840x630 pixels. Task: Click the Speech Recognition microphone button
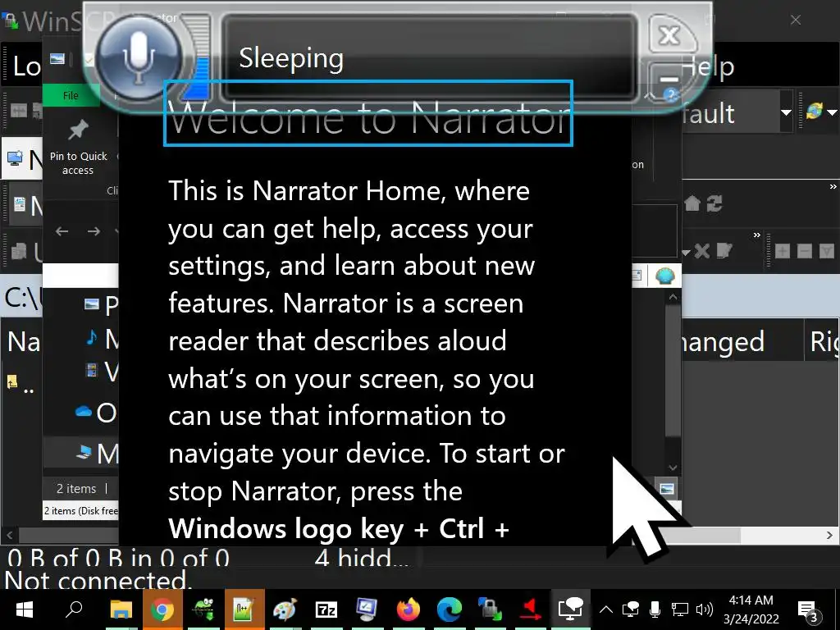[x=139, y=58]
